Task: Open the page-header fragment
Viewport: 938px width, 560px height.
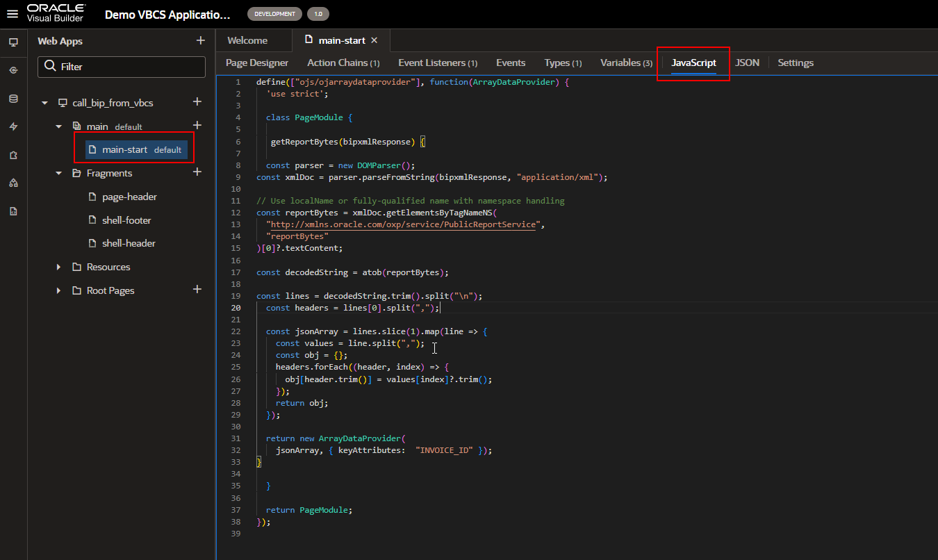Action: pos(129,197)
